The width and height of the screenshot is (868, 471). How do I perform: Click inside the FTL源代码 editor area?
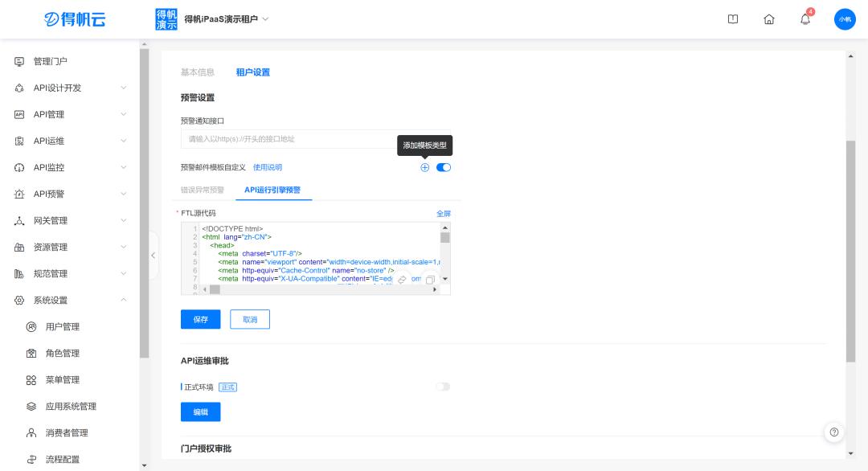[316, 259]
